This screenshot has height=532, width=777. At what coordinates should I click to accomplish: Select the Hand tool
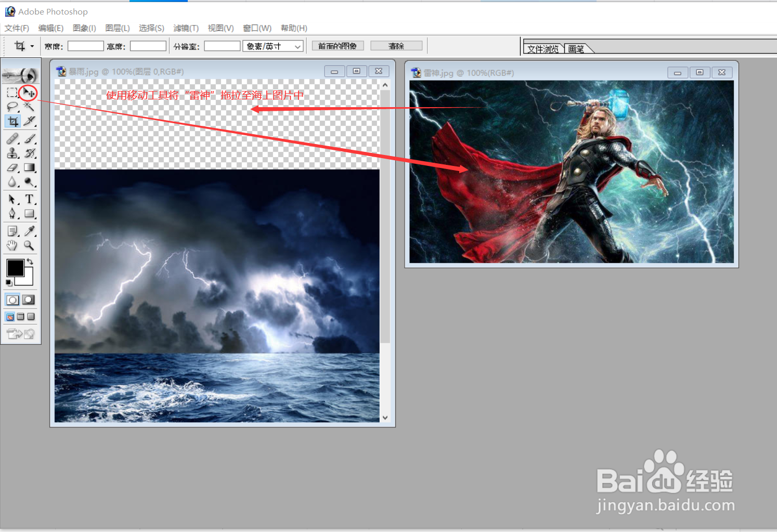point(12,245)
